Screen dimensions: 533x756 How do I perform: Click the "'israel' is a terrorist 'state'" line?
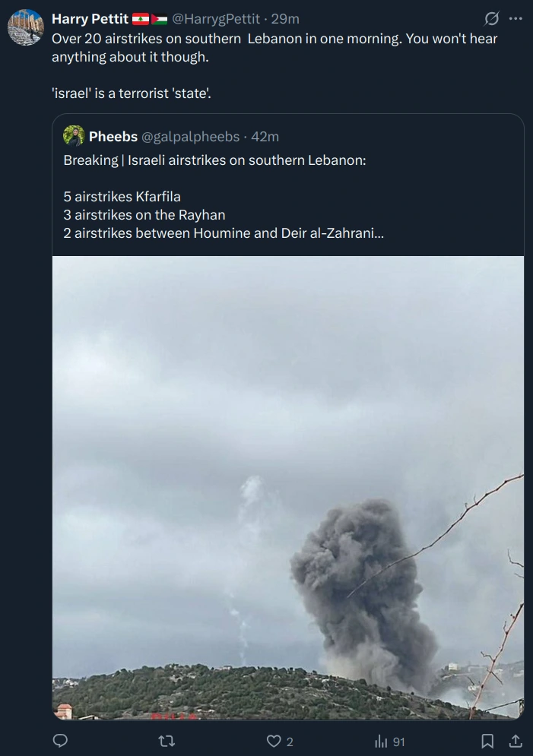[131, 93]
